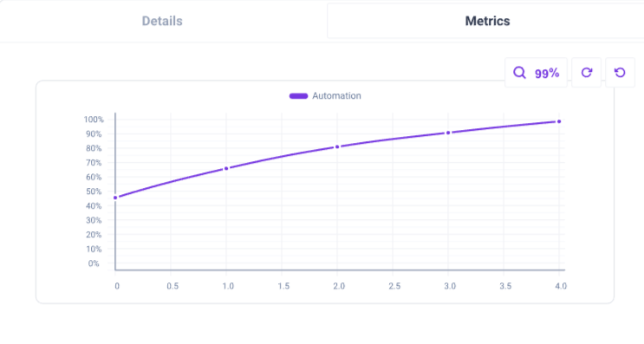Click the data point at x 4.0

[559, 121]
